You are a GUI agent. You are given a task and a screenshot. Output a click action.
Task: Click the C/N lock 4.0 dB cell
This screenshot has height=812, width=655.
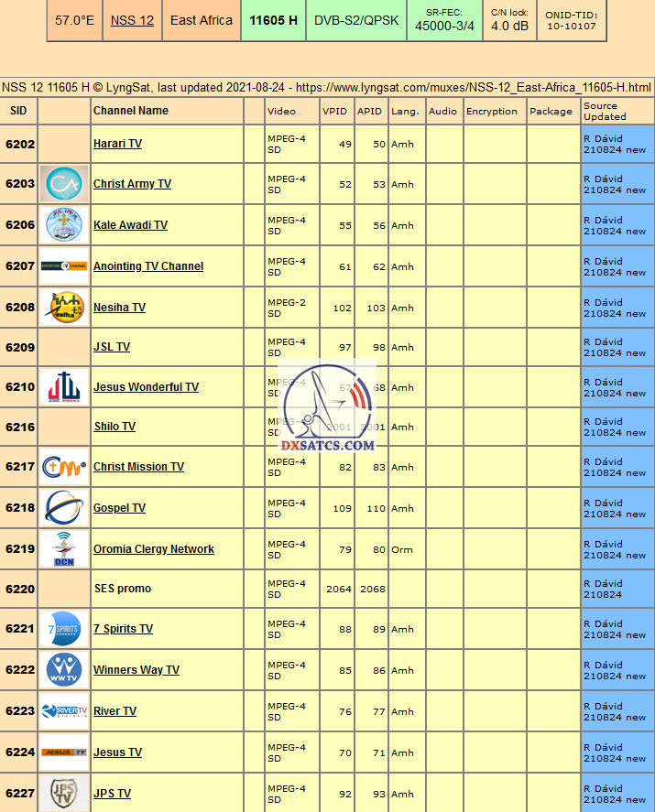pyautogui.click(x=510, y=20)
